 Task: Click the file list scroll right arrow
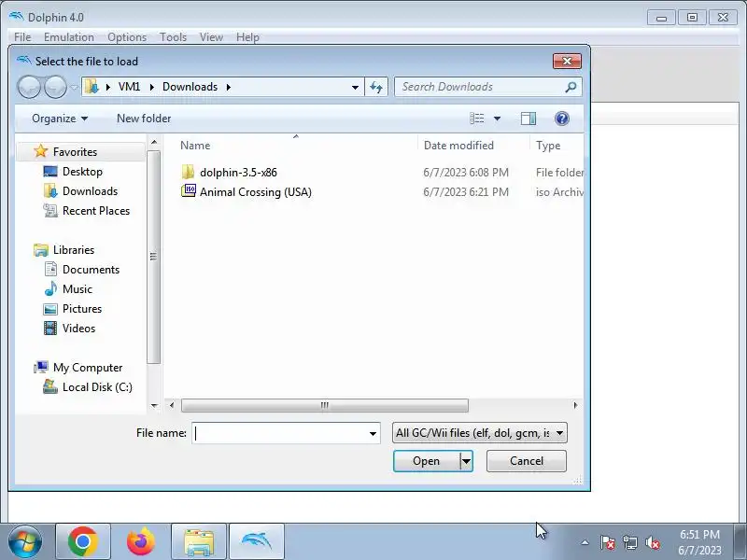click(575, 406)
